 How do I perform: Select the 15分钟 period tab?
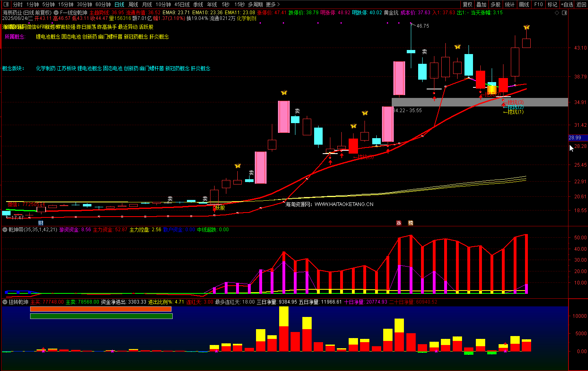65,4
